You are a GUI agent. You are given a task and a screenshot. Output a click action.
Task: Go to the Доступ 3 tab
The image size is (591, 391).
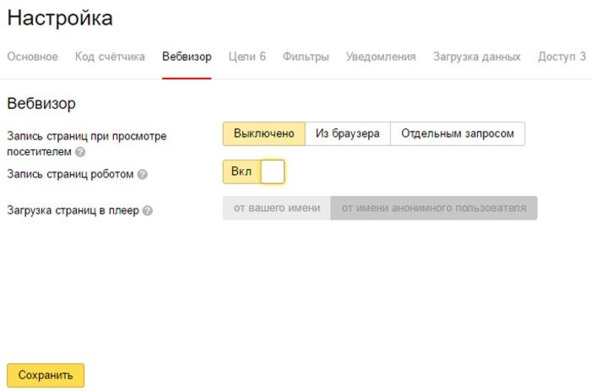tap(562, 57)
